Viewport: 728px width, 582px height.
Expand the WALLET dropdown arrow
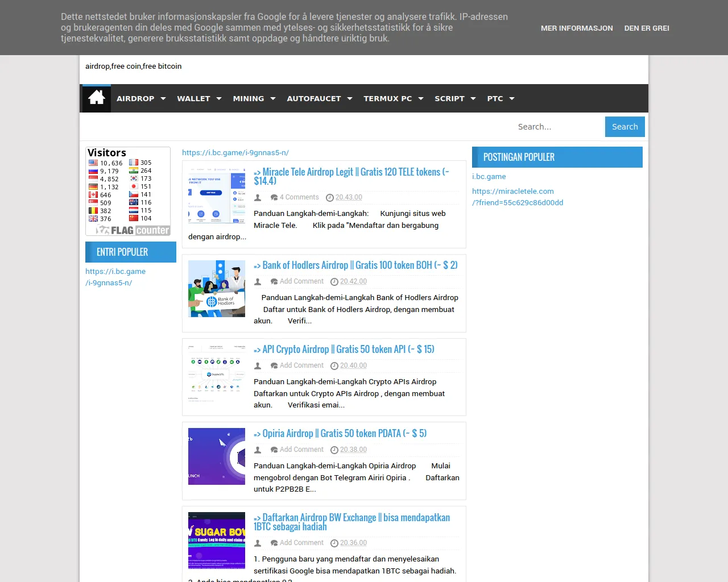[x=219, y=99]
